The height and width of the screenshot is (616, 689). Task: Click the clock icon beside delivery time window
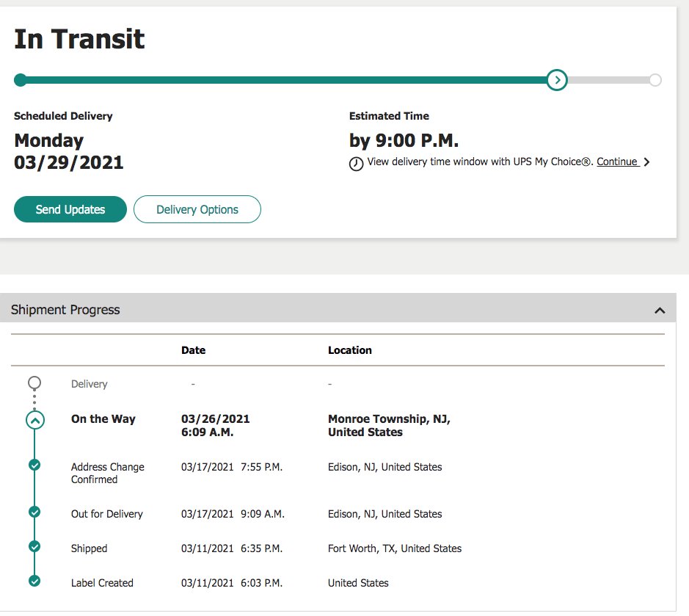pyautogui.click(x=357, y=164)
